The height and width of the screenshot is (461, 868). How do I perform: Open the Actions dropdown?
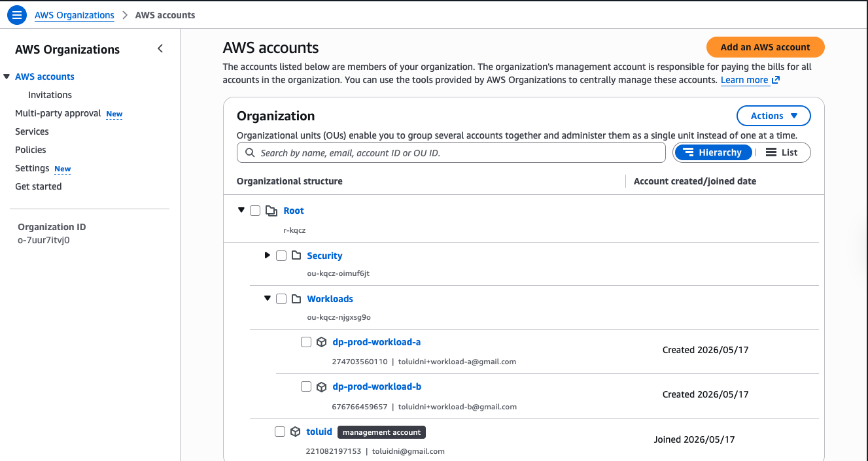tap(774, 116)
